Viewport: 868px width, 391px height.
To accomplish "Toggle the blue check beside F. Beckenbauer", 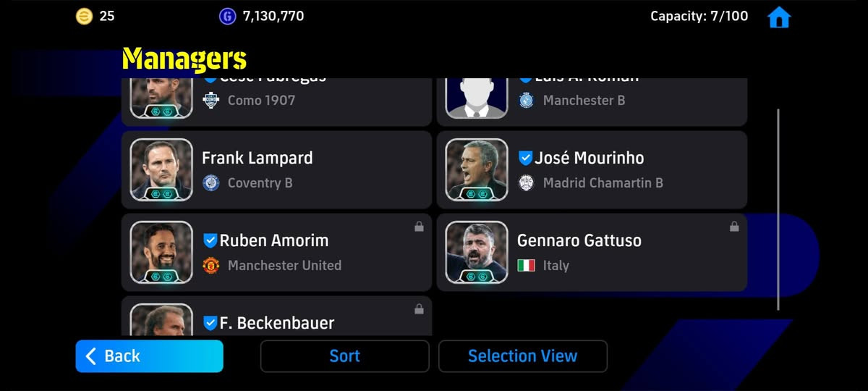I will coord(210,323).
